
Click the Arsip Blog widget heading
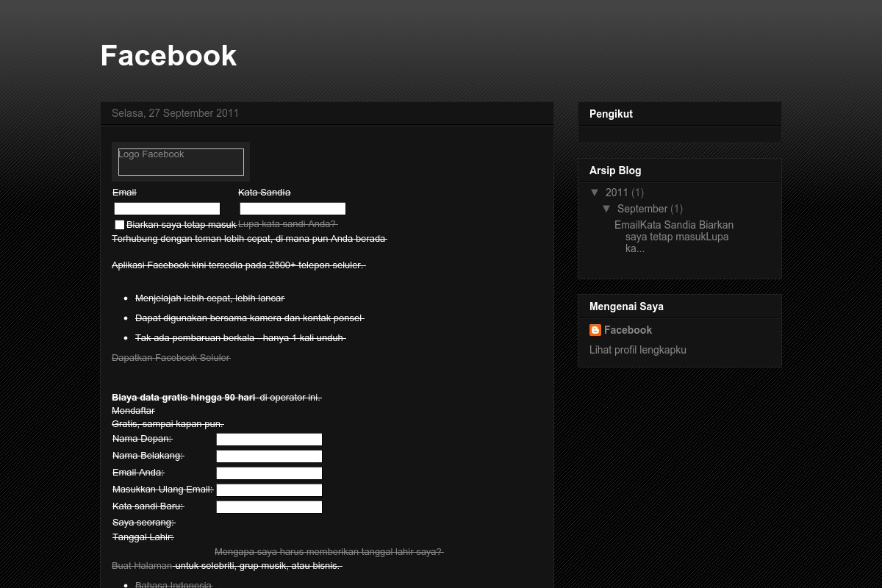click(x=615, y=171)
